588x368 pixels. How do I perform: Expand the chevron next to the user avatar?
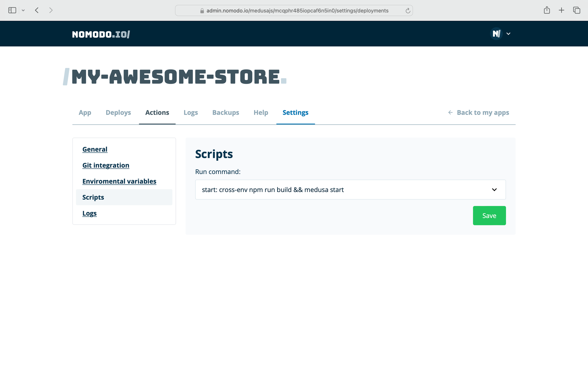click(x=508, y=34)
